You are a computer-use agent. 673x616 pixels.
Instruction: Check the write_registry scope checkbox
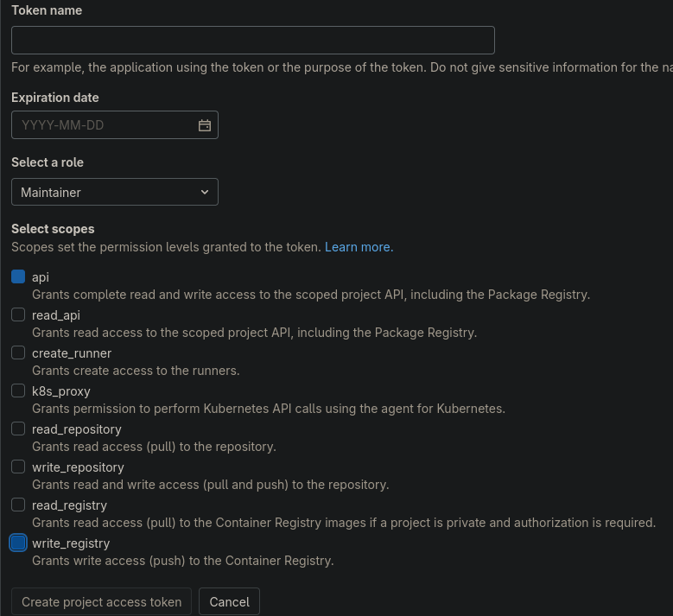click(x=18, y=543)
